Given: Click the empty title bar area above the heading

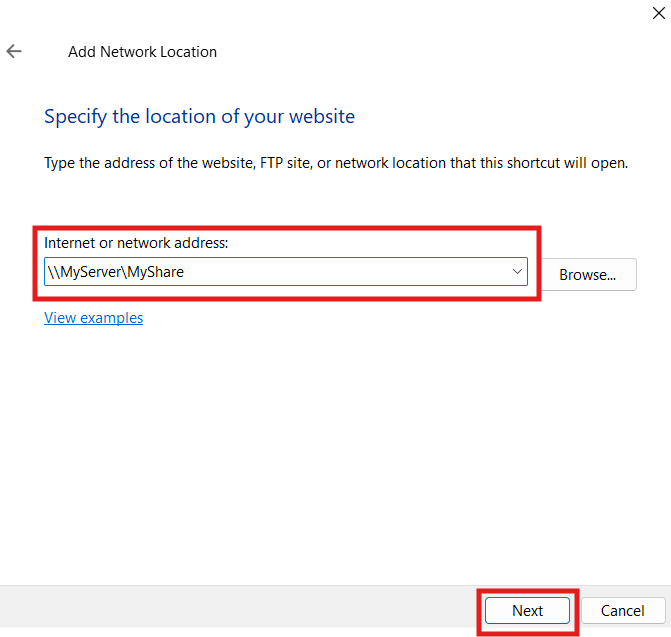Looking at the screenshot, I should 400,52.
